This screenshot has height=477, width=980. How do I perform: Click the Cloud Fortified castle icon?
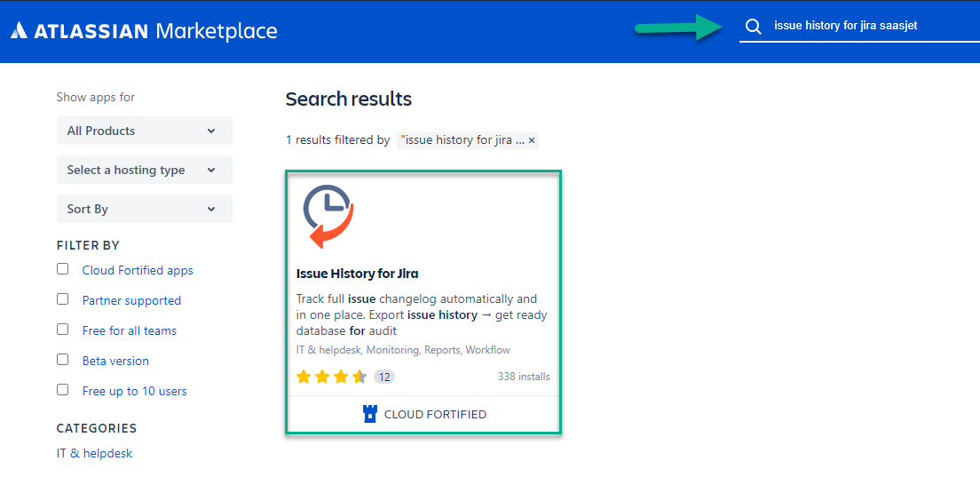click(x=370, y=414)
